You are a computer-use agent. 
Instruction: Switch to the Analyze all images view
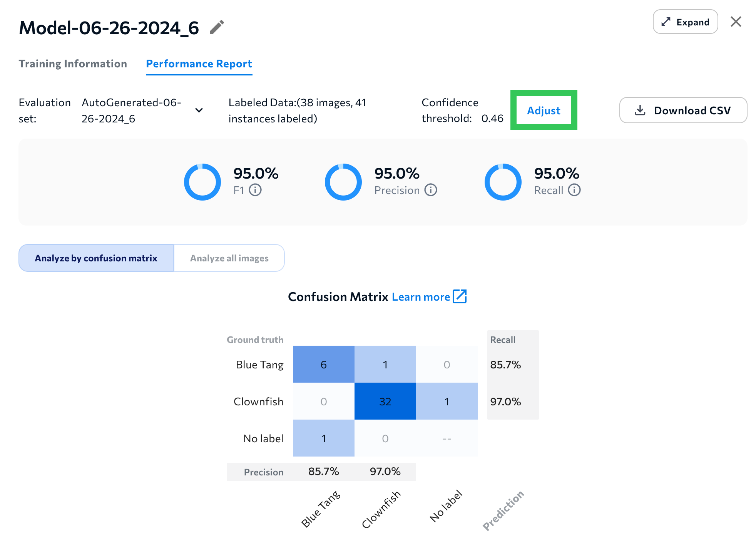tap(229, 258)
